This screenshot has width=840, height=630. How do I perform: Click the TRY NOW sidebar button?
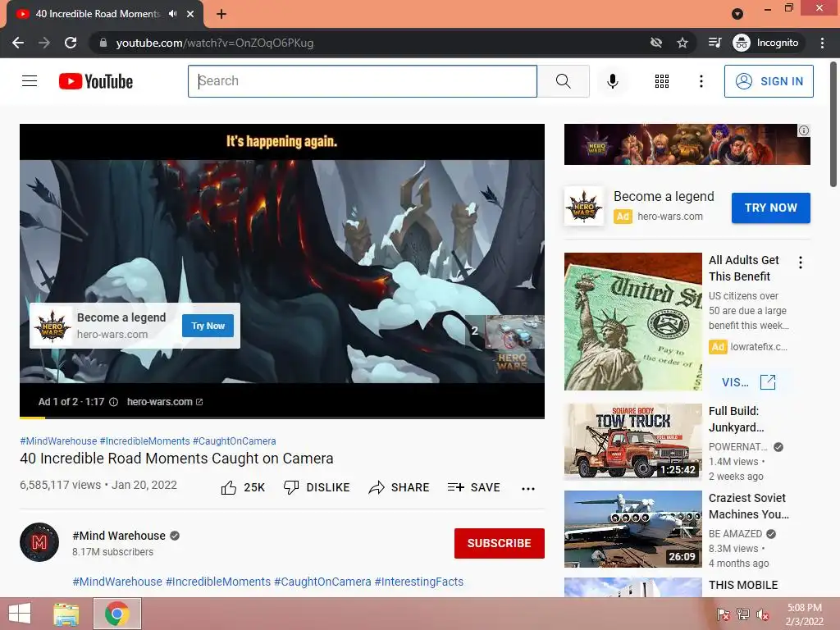(771, 208)
